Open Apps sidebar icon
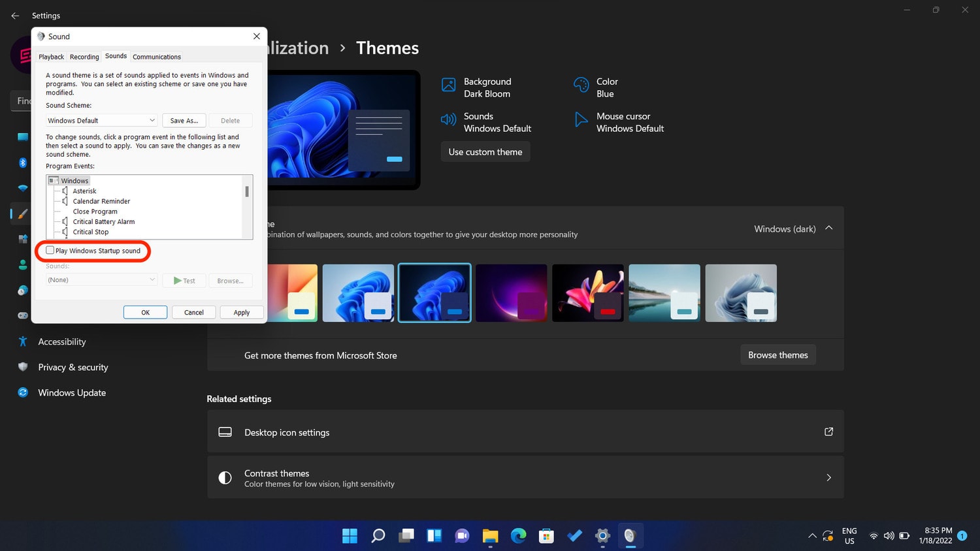The image size is (980, 551). (x=23, y=240)
